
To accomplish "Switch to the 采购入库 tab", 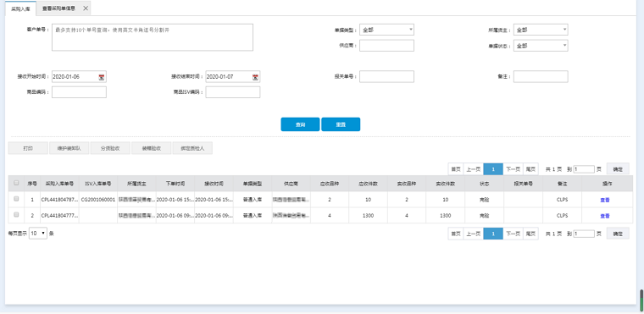I will point(20,8).
